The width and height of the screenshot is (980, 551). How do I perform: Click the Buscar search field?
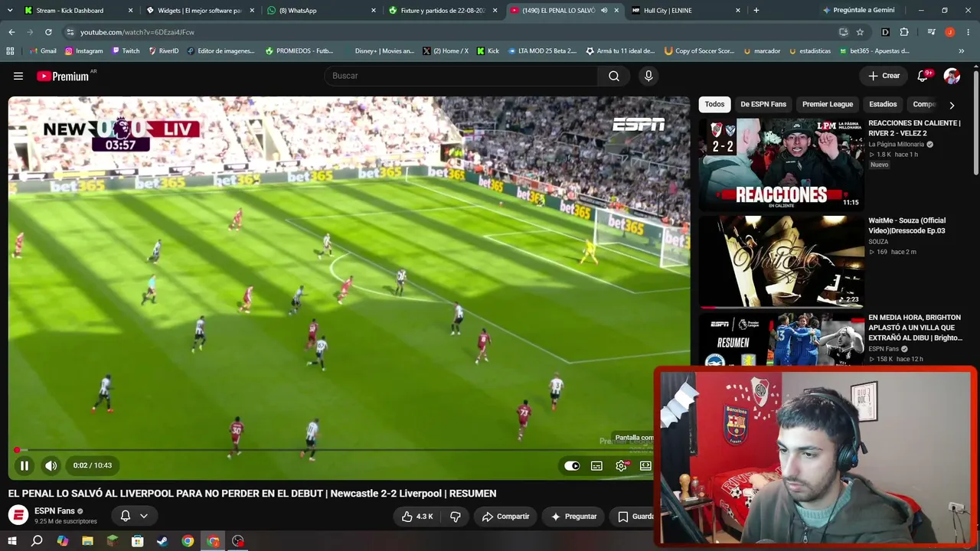pyautogui.click(x=462, y=76)
